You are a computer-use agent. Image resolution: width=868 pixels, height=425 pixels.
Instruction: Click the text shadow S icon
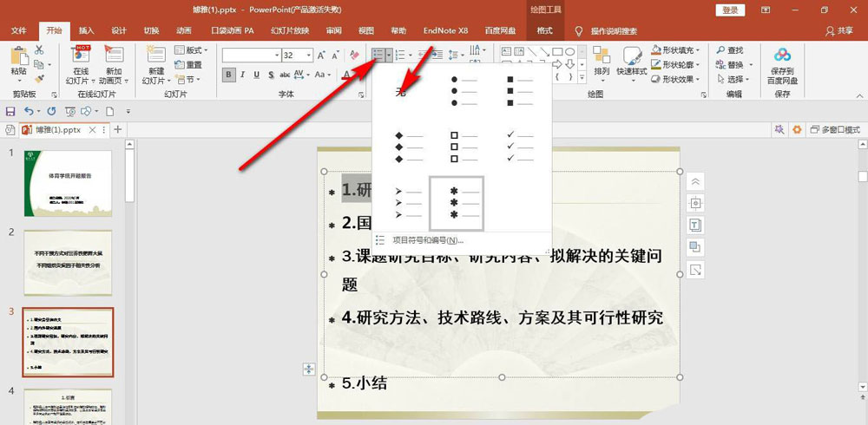(271, 75)
